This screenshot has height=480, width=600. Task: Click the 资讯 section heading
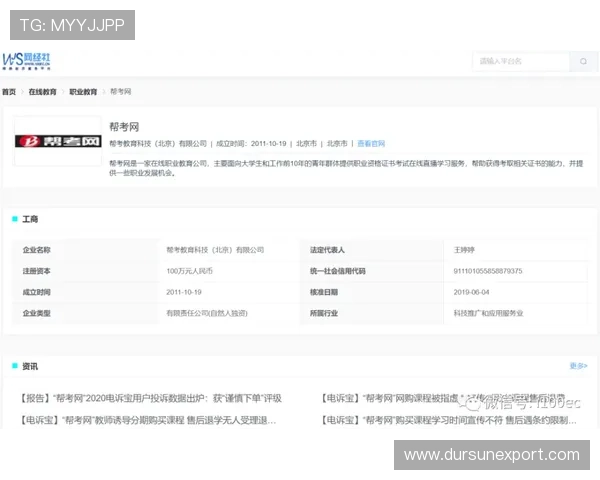coord(30,366)
